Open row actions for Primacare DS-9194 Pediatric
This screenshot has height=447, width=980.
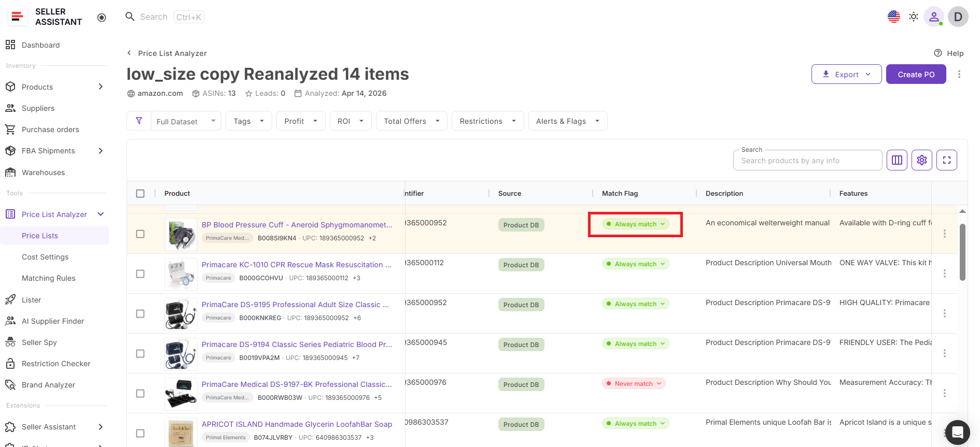pos(945,353)
